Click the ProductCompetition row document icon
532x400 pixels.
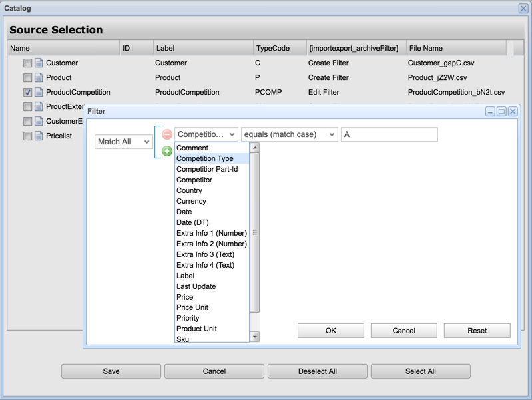coord(39,93)
